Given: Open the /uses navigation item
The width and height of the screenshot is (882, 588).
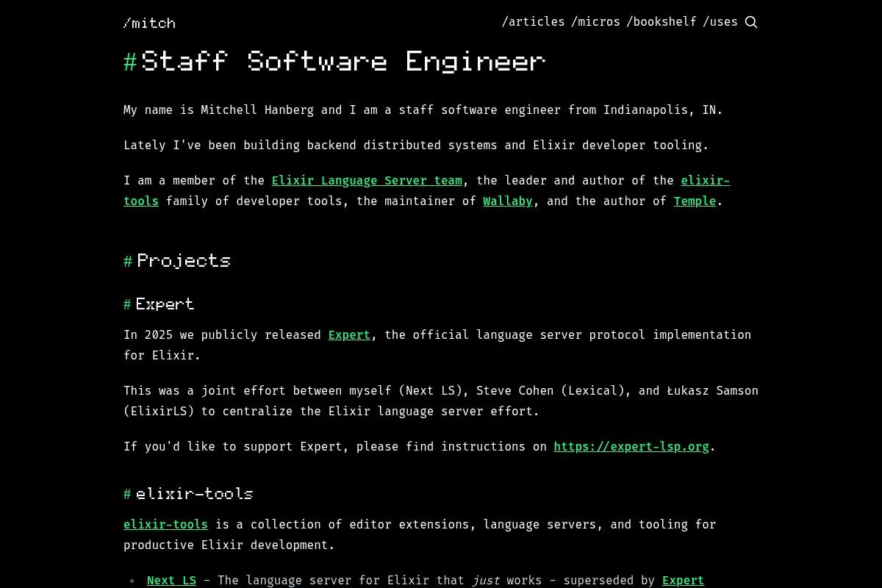Looking at the screenshot, I should 720,22.
